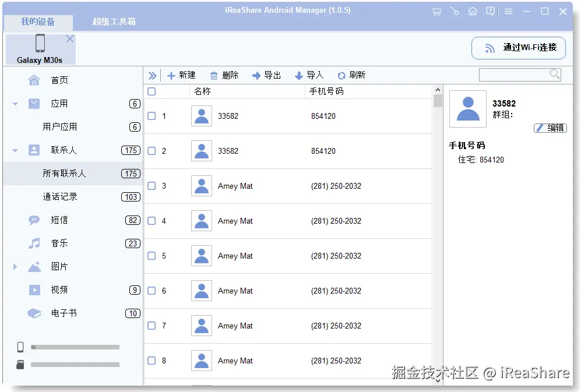The image size is (581, 392).
Task: Open 图片 pictures in sidebar
Action: tap(73, 266)
